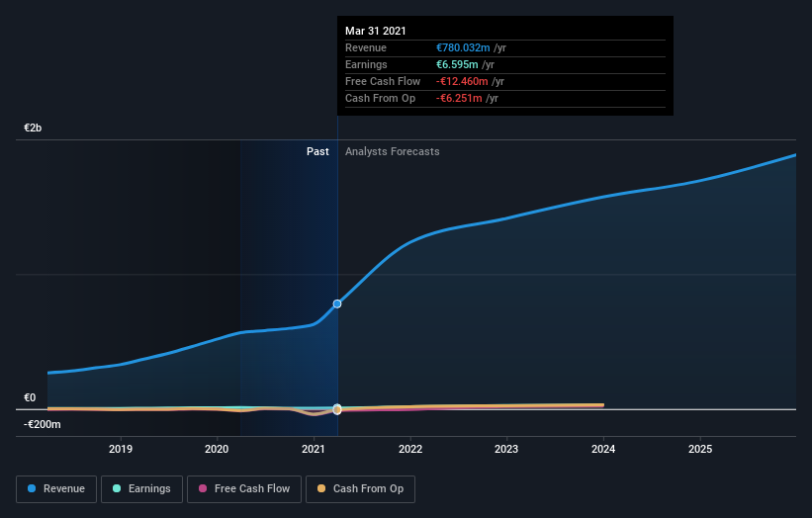The height and width of the screenshot is (518, 812).
Task: Select the 2020 x-axis label
Action: (217, 449)
